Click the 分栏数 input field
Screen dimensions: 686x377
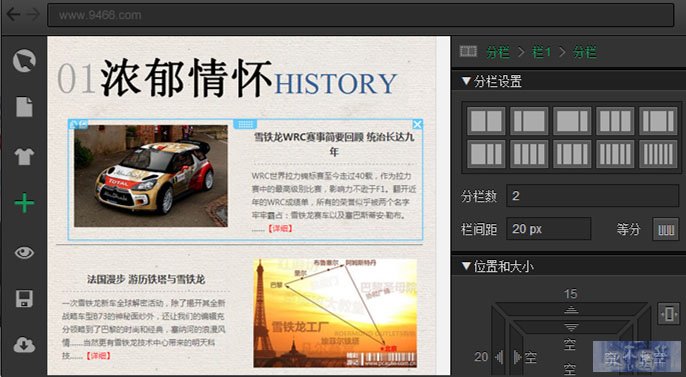point(592,195)
